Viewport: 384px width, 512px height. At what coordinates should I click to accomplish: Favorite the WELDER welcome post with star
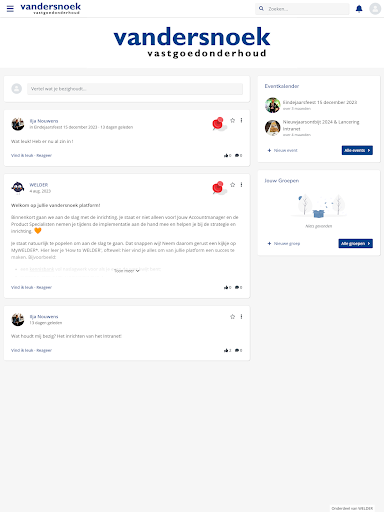point(232,185)
